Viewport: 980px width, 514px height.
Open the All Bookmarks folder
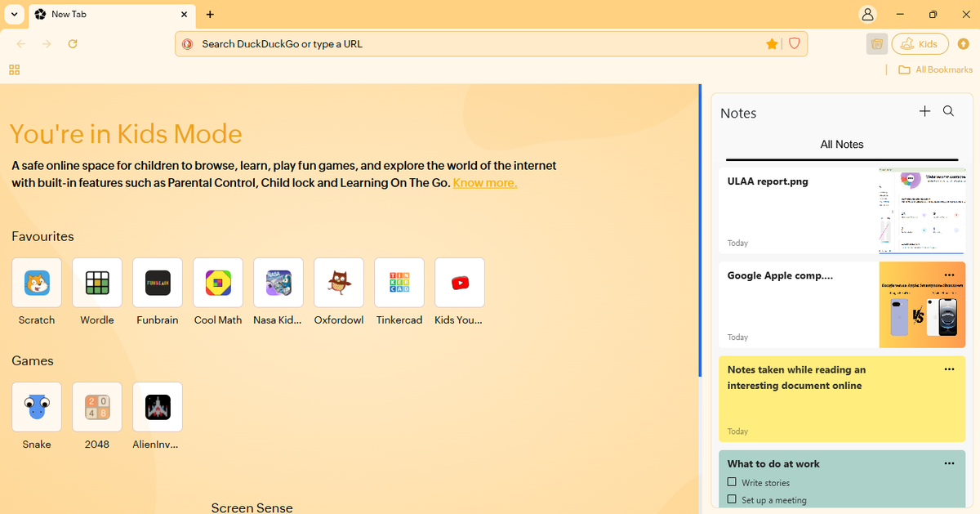click(x=935, y=70)
